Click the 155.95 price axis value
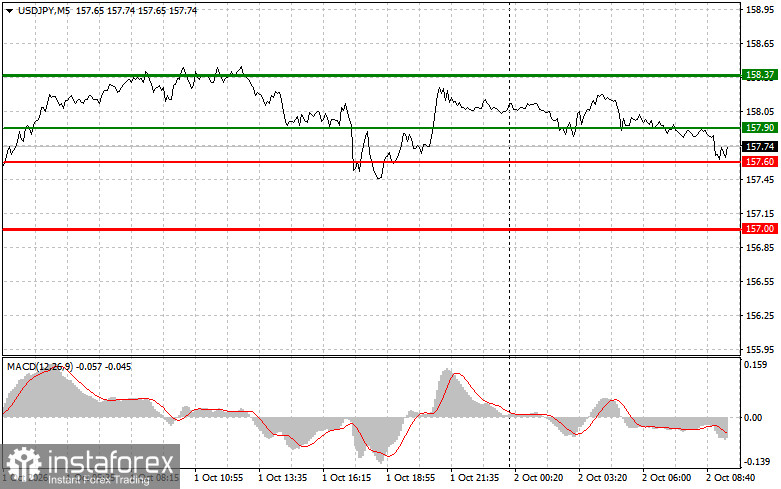Image resolution: width=781 pixels, height=489 pixels. coord(760,350)
